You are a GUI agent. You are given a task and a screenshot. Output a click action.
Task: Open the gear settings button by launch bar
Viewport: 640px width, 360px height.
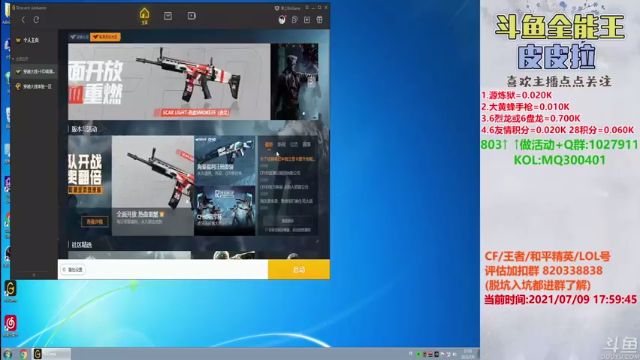73,269
